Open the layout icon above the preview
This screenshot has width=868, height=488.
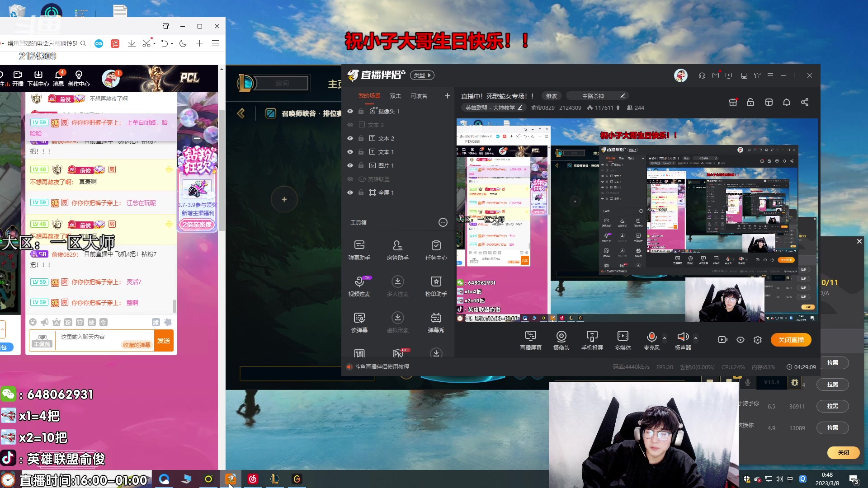pyautogui.click(x=769, y=103)
